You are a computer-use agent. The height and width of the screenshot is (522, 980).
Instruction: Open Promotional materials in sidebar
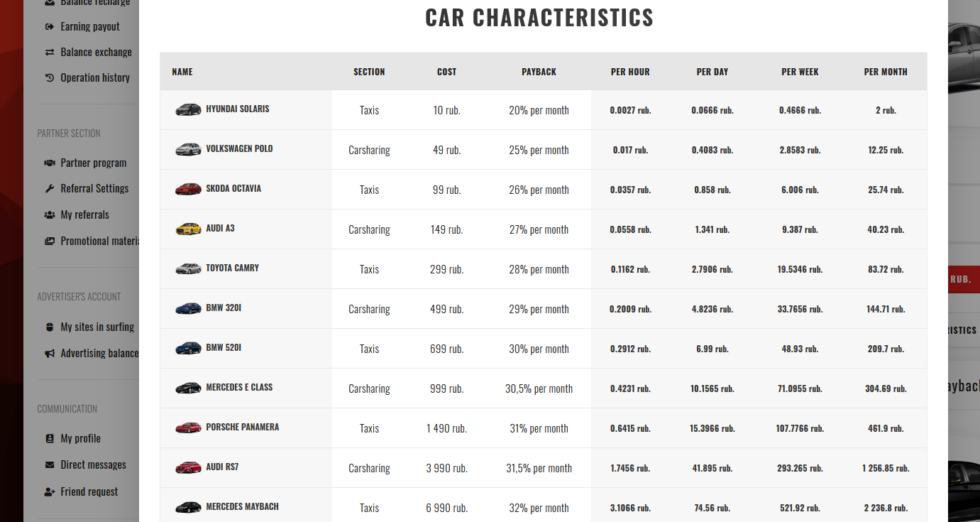coord(99,241)
